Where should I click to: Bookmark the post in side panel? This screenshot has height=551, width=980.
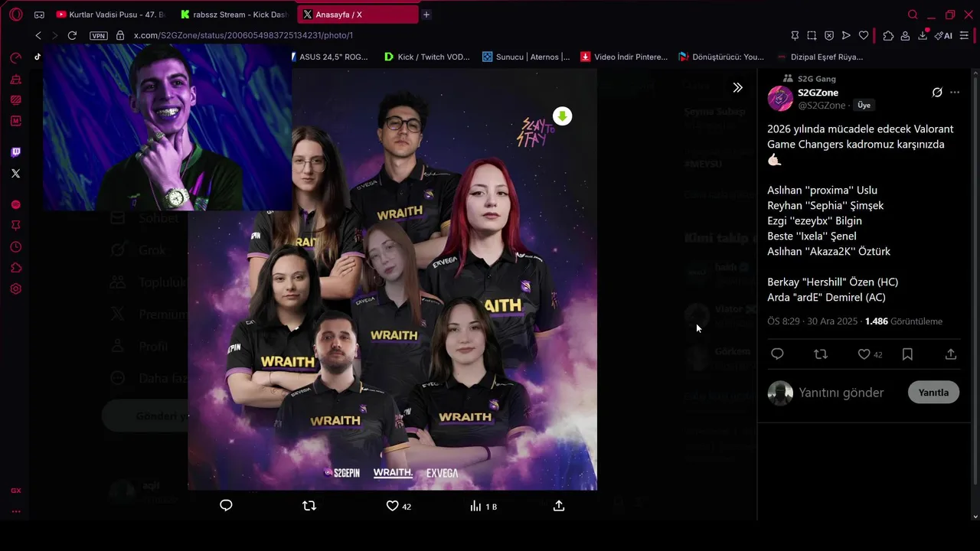coord(907,354)
